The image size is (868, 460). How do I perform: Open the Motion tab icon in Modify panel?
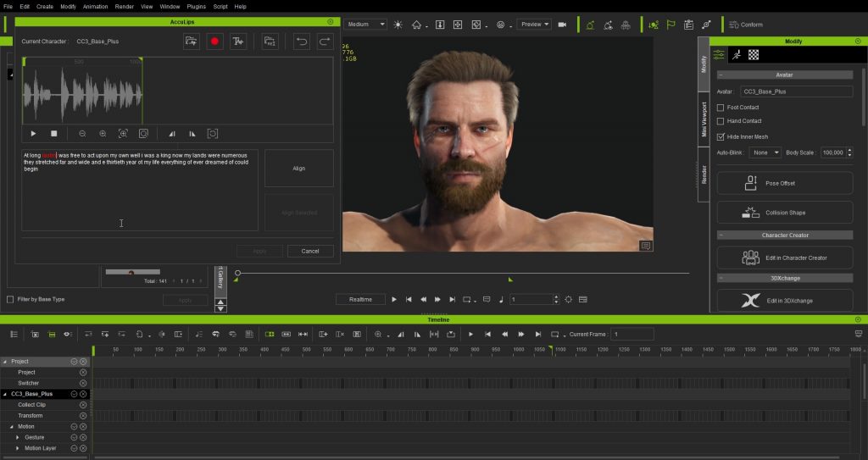[737, 55]
